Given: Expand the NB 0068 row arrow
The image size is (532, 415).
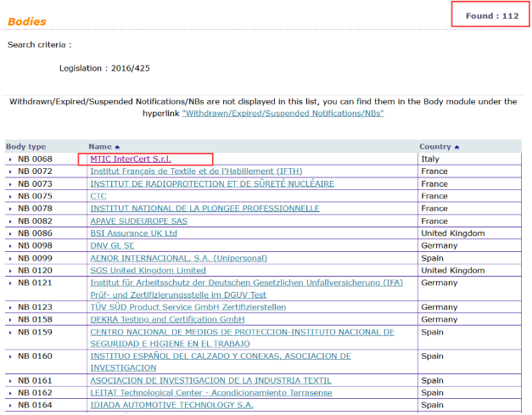Looking at the screenshot, I should pyautogui.click(x=10, y=160).
